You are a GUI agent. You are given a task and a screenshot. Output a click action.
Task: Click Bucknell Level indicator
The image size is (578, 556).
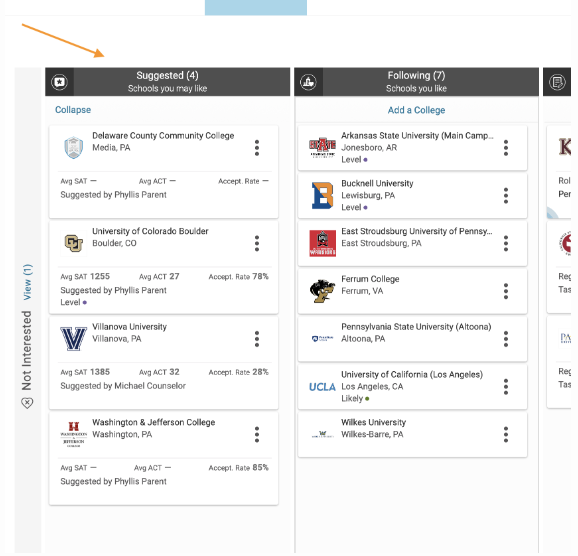click(354, 207)
